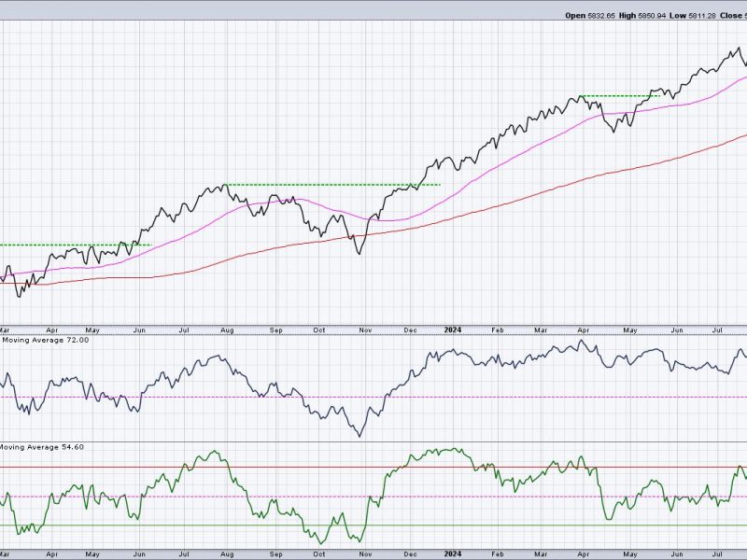Click Aug on the price chart's date axis

227,330
